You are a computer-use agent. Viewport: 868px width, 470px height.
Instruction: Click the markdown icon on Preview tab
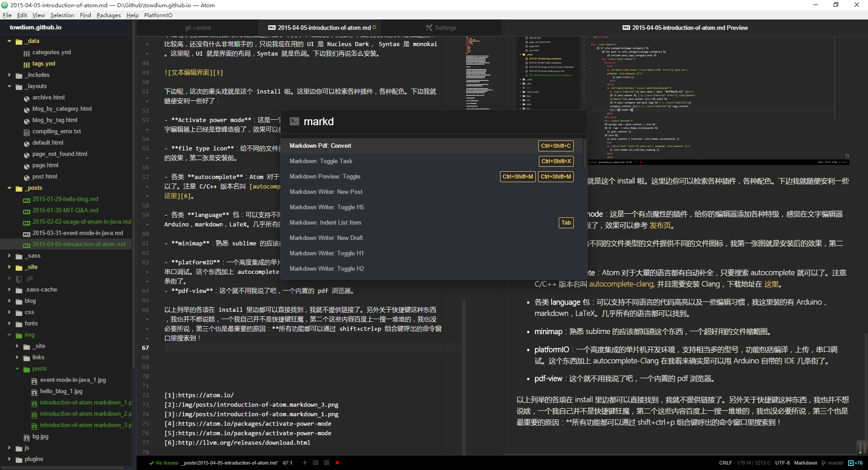tap(626, 28)
